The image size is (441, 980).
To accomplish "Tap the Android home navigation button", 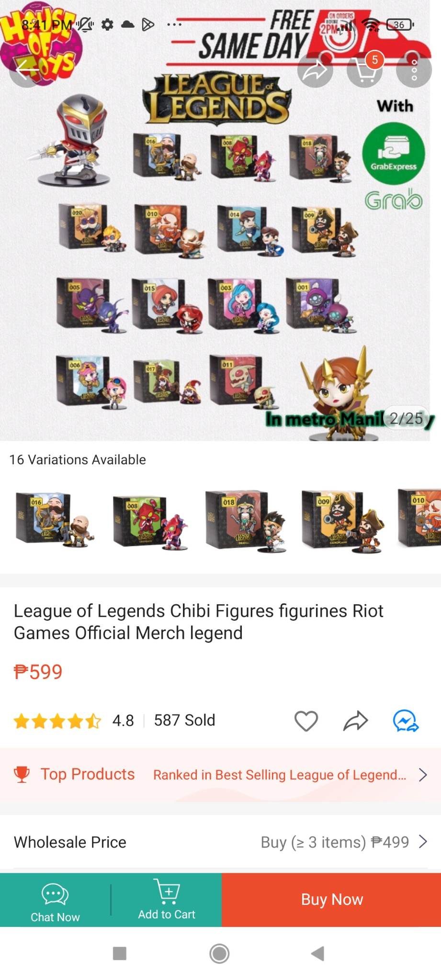I will 219,954.
